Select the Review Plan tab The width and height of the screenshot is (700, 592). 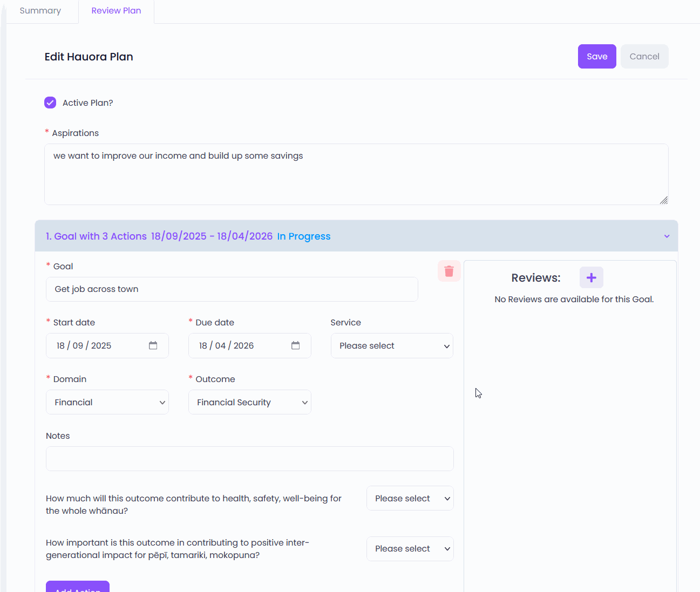click(116, 11)
